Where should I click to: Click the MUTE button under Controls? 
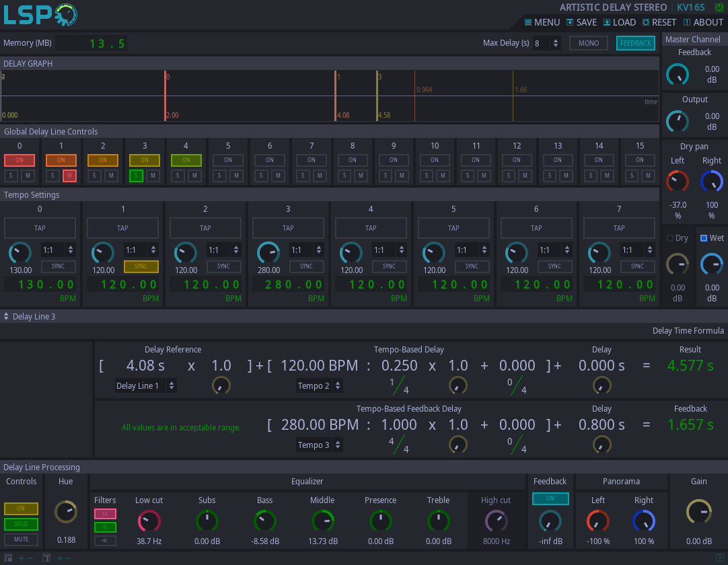(21, 539)
